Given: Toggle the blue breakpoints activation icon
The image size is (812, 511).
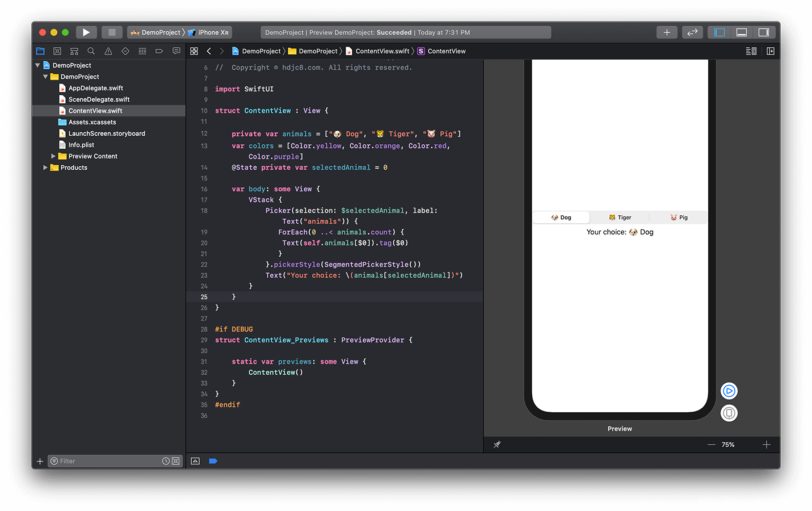Looking at the screenshot, I should pos(213,461).
